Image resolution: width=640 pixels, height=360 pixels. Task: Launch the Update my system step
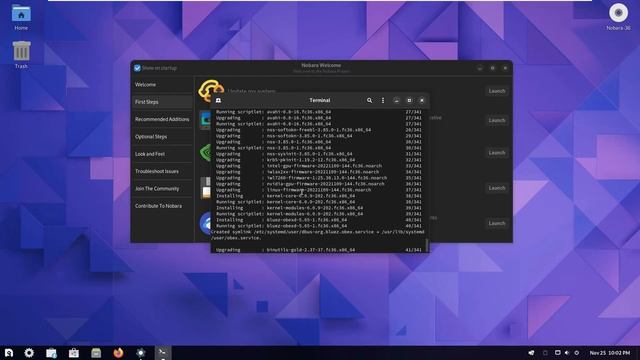497,91
